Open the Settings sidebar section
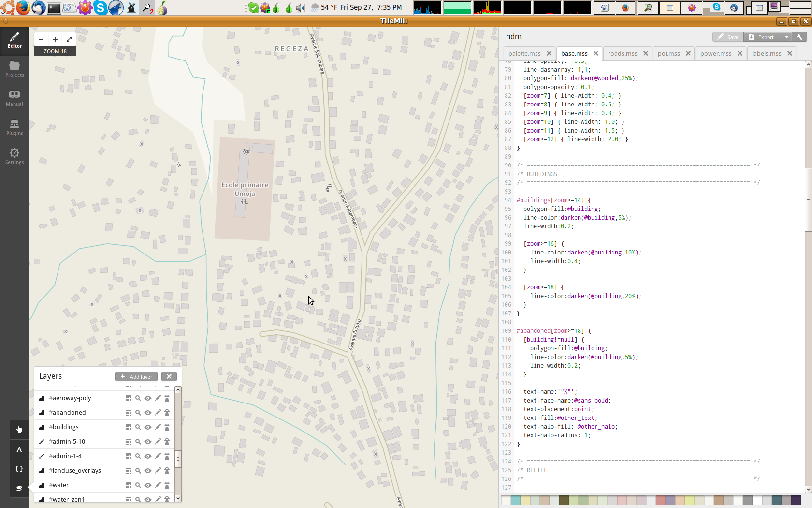This screenshot has width=812, height=508. [x=14, y=157]
